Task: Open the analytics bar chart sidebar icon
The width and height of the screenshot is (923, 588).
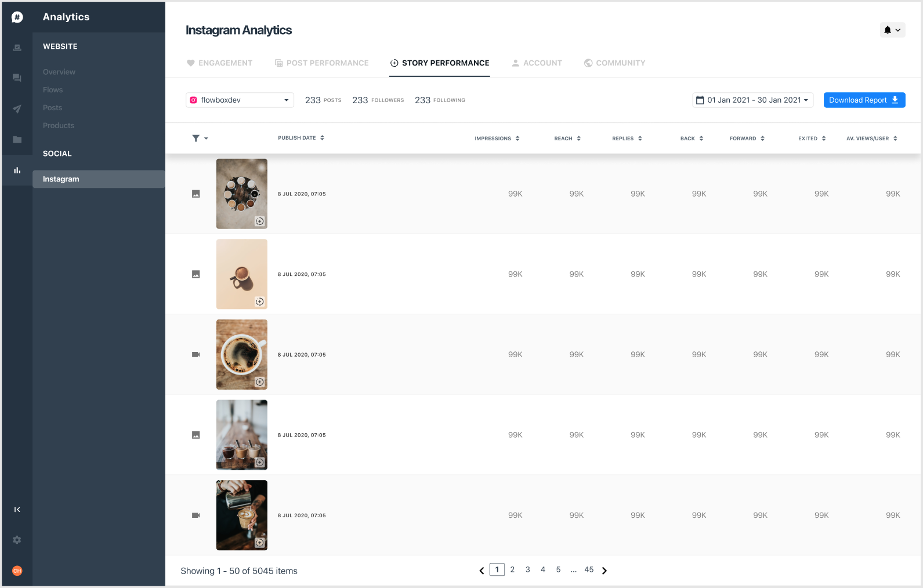Action: pyautogui.click(x=17, y=170)
